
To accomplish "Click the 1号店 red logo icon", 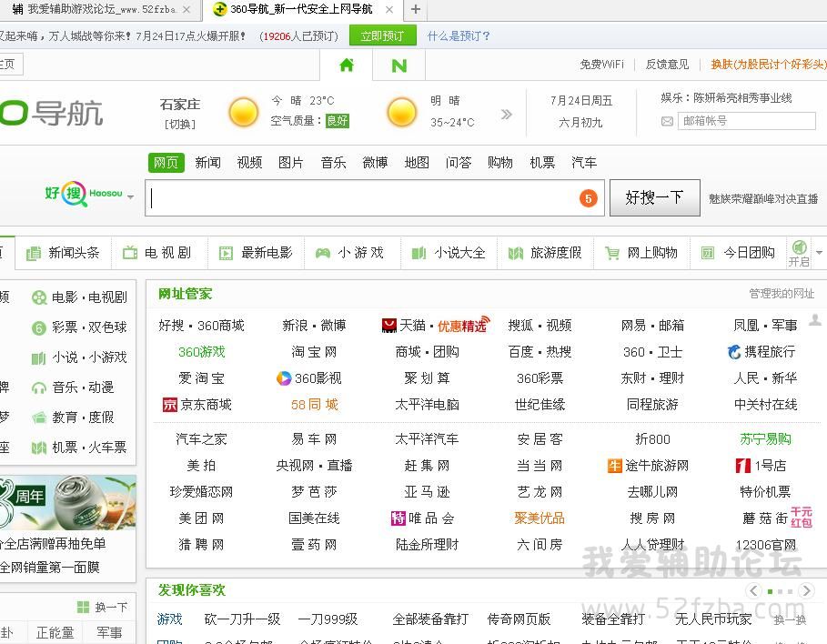I will [743, 466].
